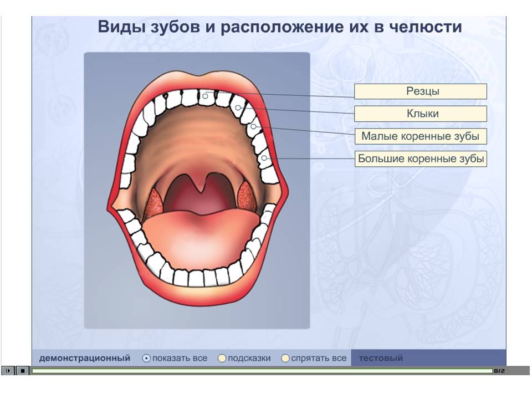
Task: Click the marker dot on the incisor tooth
Action: click(x=205, y=96)
